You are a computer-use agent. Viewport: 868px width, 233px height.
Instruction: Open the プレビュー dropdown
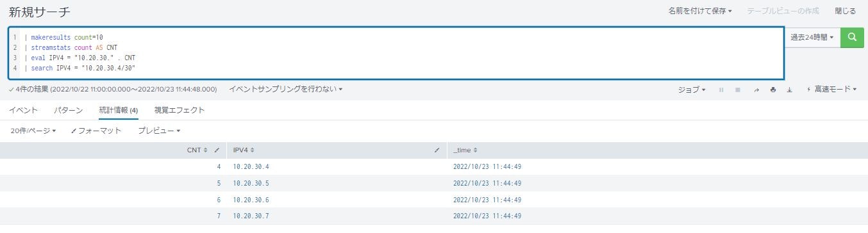pos(159,131)
